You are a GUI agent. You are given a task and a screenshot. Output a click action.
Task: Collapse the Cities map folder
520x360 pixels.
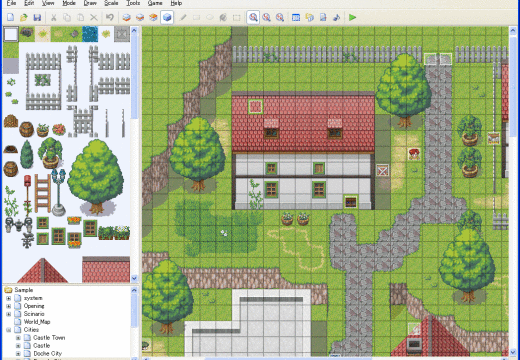pyautogui.click(x=9, y=330)
